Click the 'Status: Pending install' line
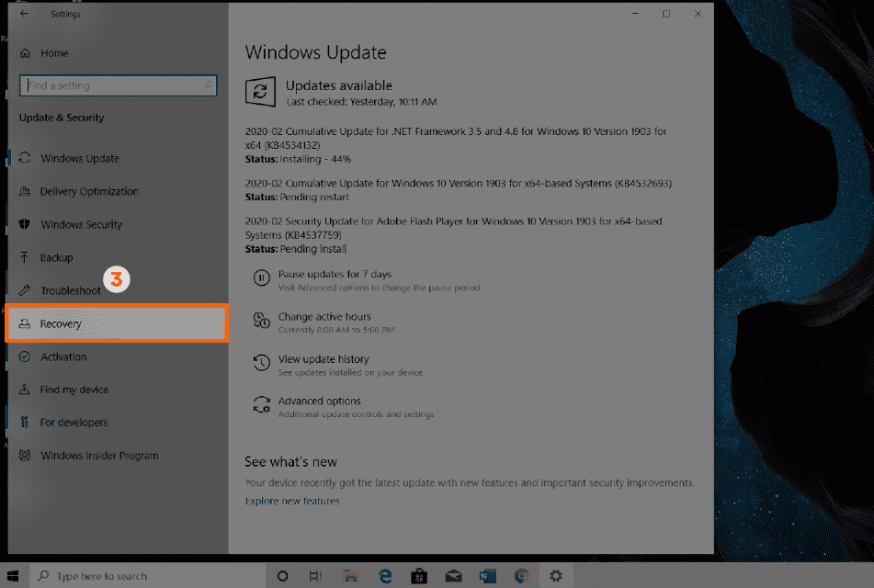Screen dimensions: 874x588 pos(295,249)
